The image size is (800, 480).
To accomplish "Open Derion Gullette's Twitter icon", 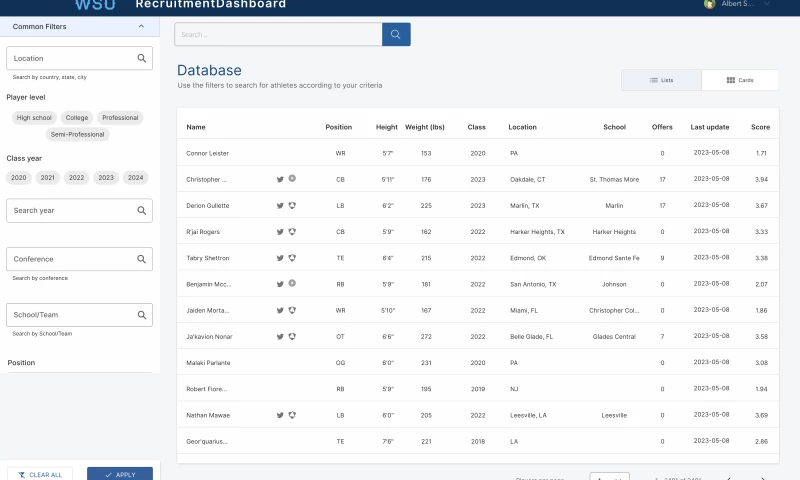I will tap(280, 206).
